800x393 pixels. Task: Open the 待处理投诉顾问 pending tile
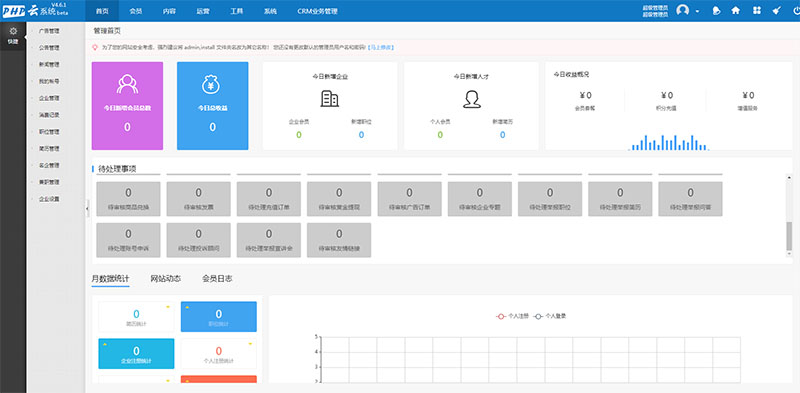(198, 240)
